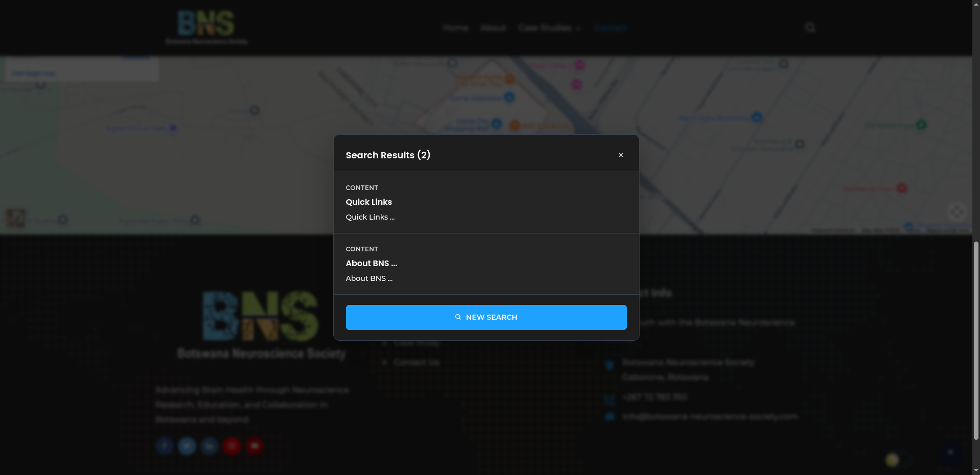Open the YouTube social icon in footer
980x475 pixels.
click(254, 446)
